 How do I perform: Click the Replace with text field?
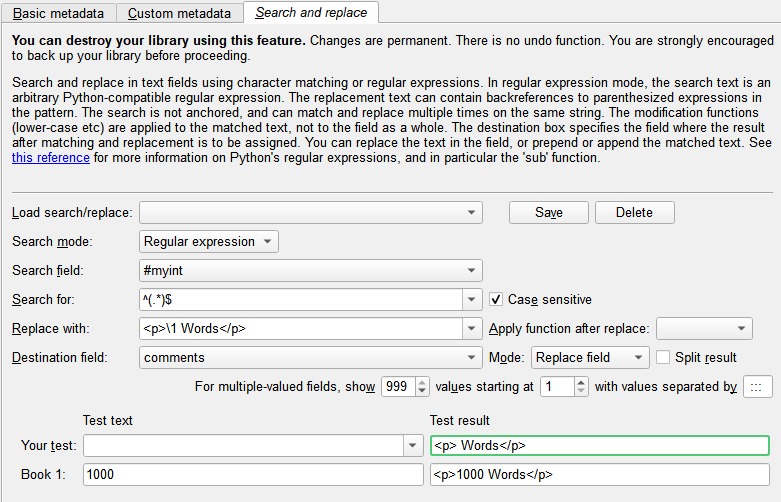[301, 328]
